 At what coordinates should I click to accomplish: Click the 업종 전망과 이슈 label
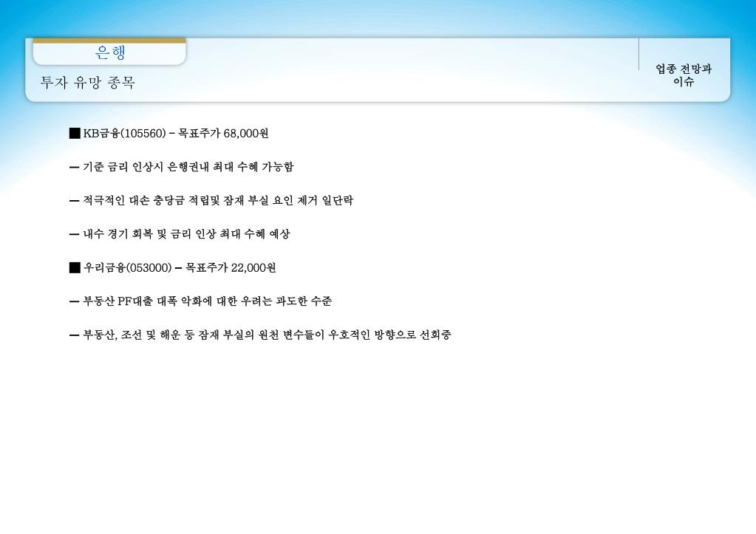pos(684,75)
